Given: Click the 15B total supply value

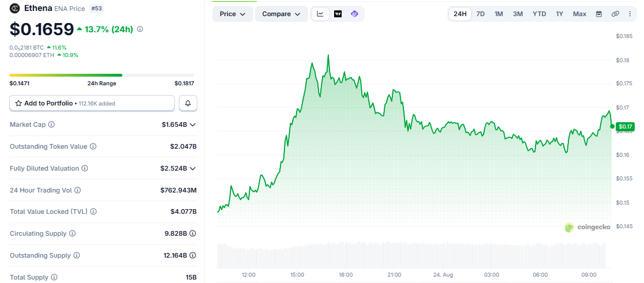Looking at the screenshot, I should coord(191,277).
